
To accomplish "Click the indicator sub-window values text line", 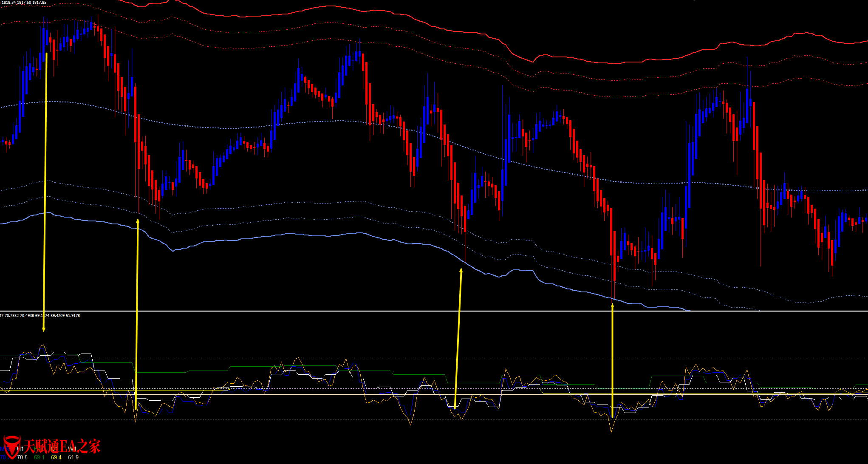I will [x=41, y=316].
